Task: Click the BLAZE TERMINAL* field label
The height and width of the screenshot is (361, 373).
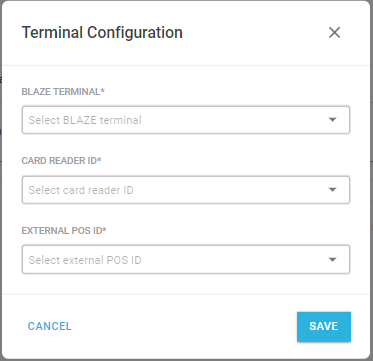Action: click(x=63, y=92)
